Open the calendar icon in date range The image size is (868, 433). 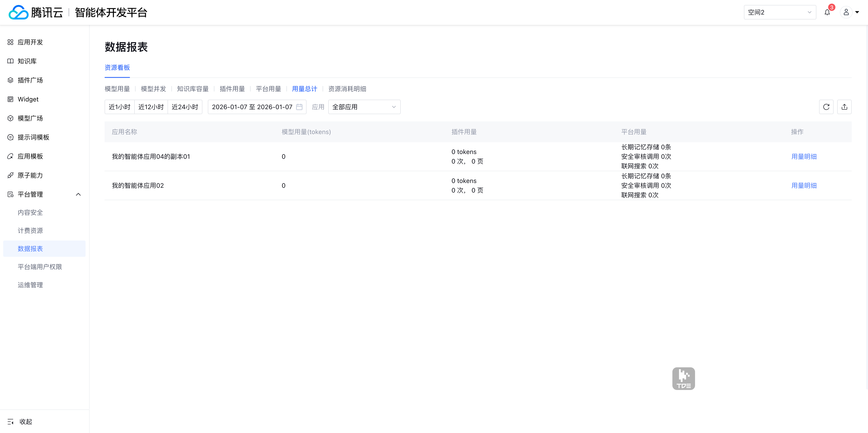[x=299, y=107]
